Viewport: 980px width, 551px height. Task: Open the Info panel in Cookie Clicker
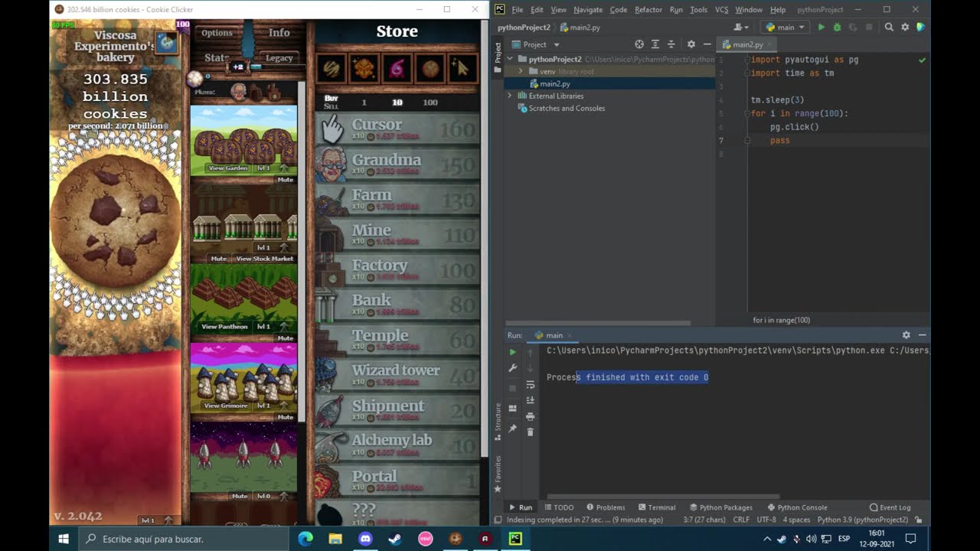point(279,33)
